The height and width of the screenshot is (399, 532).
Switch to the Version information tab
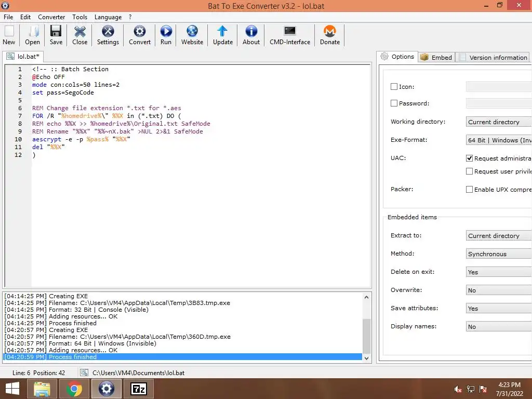tap(493, 57)
